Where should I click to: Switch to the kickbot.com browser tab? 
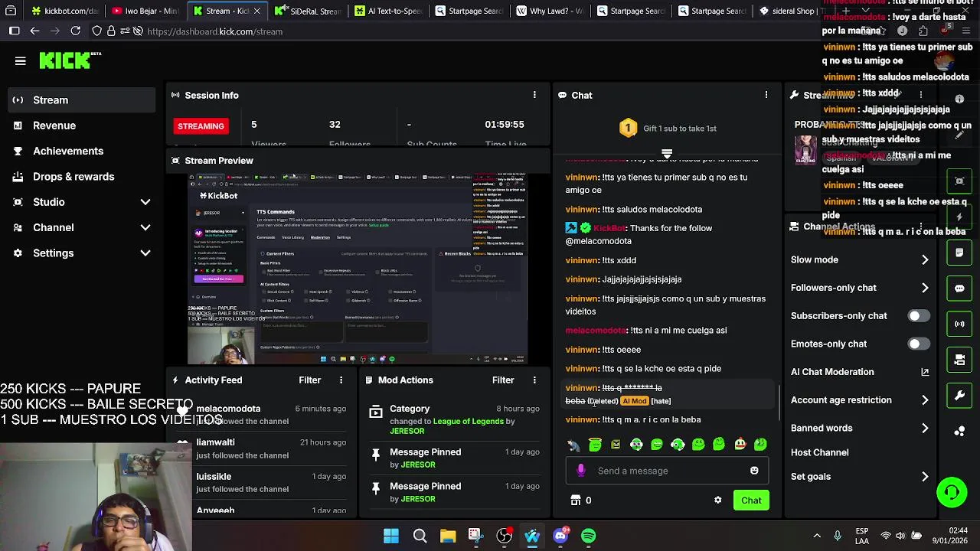(64, 11)
